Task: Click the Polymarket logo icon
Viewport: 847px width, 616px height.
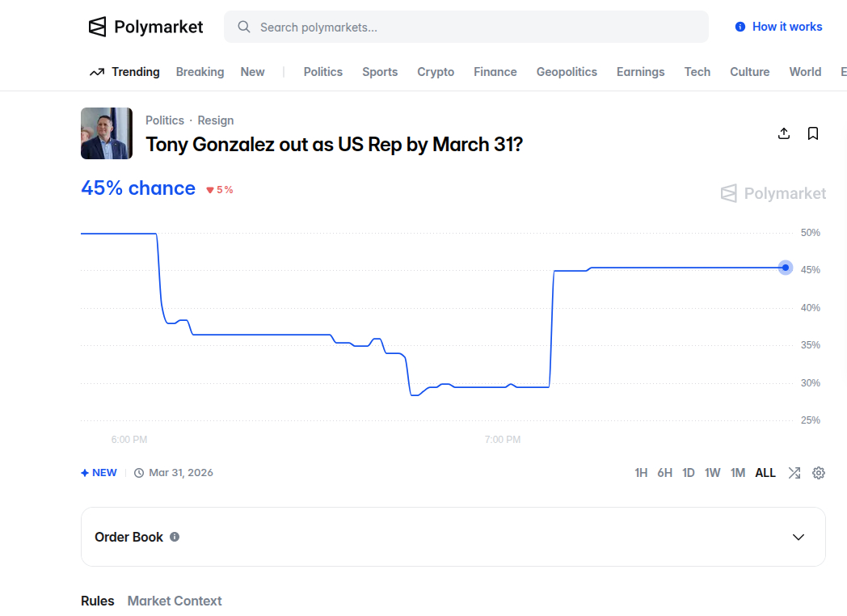Action: [x=97, y=27]
